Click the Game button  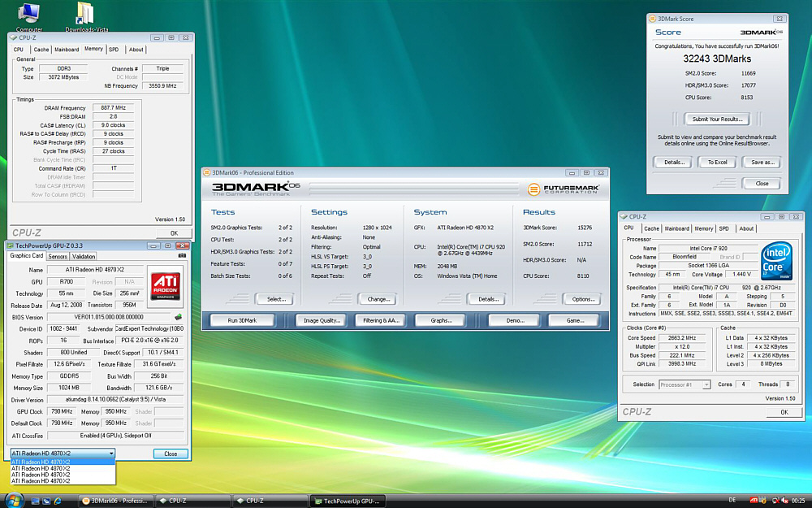(x=575, y=320)
